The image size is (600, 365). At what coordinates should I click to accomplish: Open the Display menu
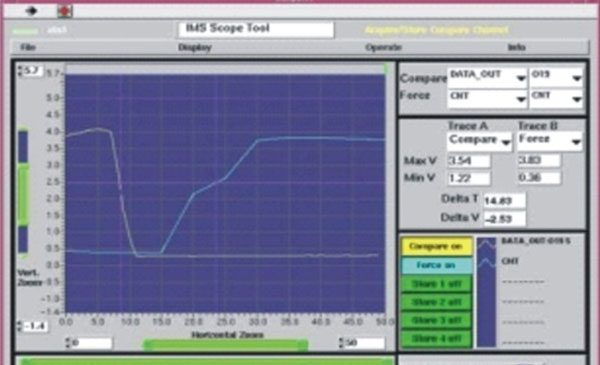(x=195, y=48)
